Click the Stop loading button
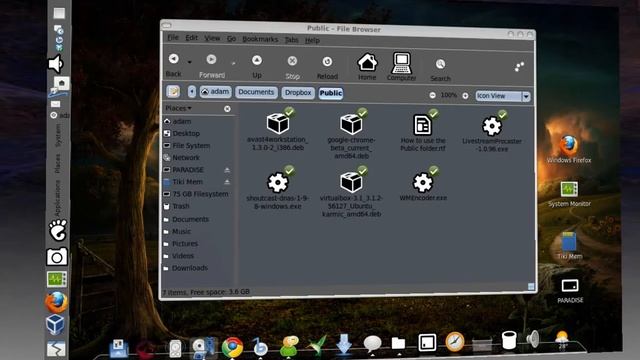 click(292, 67)
